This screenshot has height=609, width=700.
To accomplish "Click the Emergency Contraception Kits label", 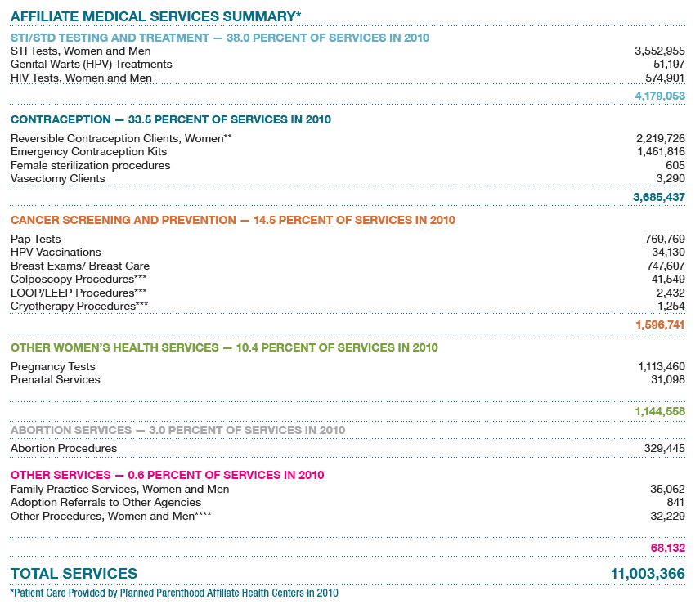I will click(x=88, y=152).
